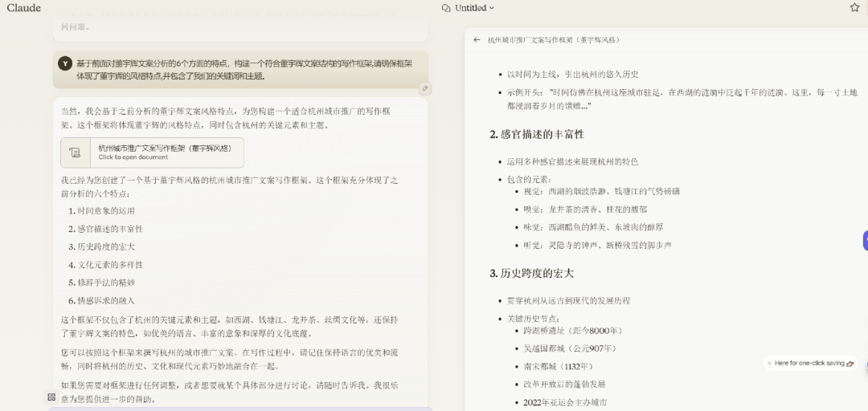Click list item 4. 文化元素的多样性
Screen dimensions: 868x411
(106, 264)
